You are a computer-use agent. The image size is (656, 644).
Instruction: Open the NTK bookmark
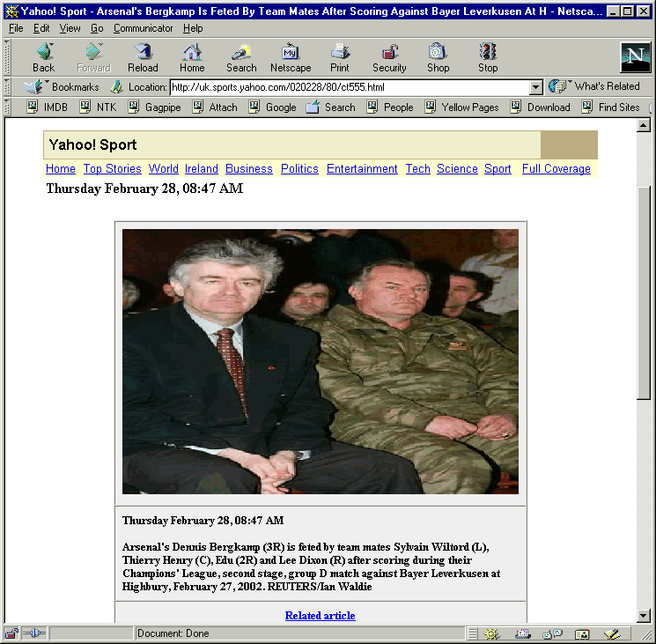pyautogui.click(x=98, y=107)
